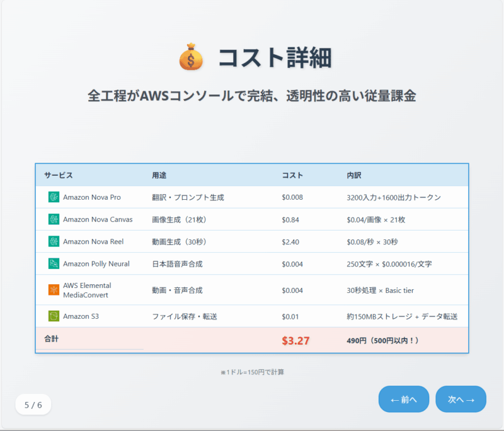The width and height of the screenshot is (504, 431).
Task: Click the red $3.27 total amount
Action: 295,341
